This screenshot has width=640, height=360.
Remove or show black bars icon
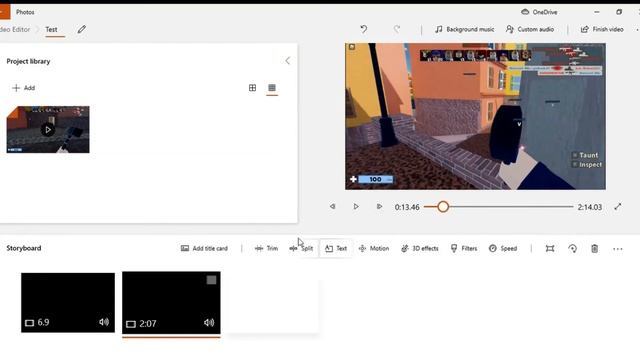click(550, 249)
